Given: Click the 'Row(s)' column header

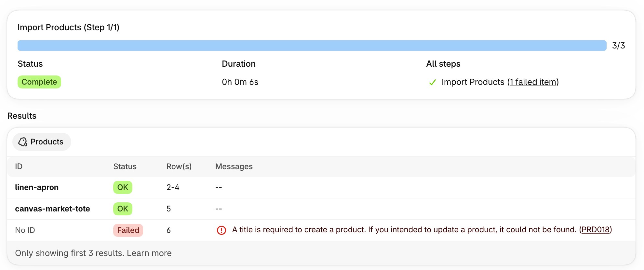Looking at the screenshot, I should tap(179, 167).
